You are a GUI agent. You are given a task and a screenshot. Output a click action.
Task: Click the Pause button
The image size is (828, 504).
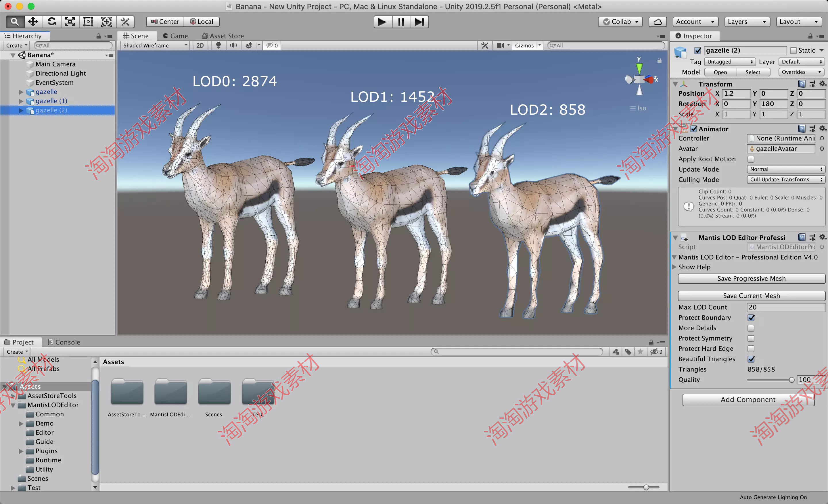401,22
